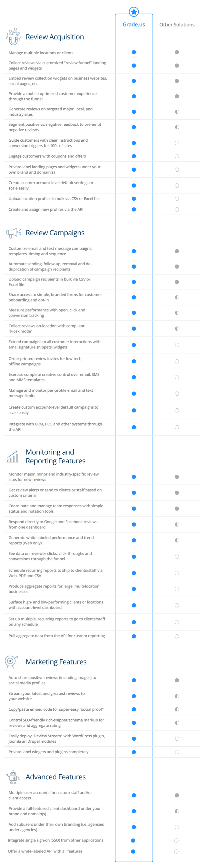Click the Review Campaigns heading text

click(55, 233)
